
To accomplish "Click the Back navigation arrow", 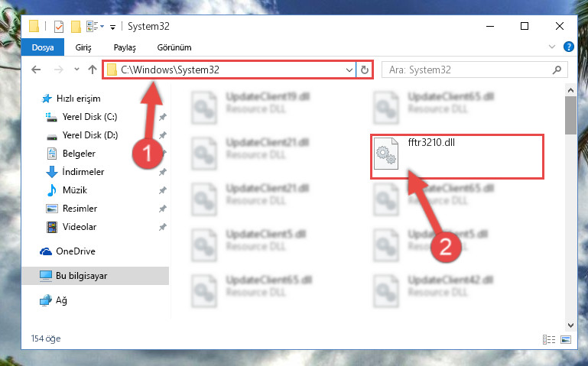I will point(36,70).
